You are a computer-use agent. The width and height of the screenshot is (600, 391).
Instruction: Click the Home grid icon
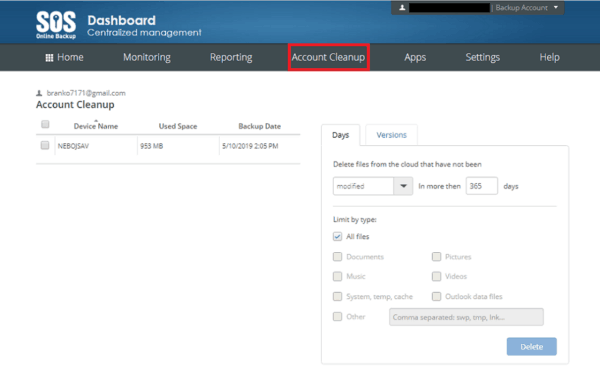point(49,58)
